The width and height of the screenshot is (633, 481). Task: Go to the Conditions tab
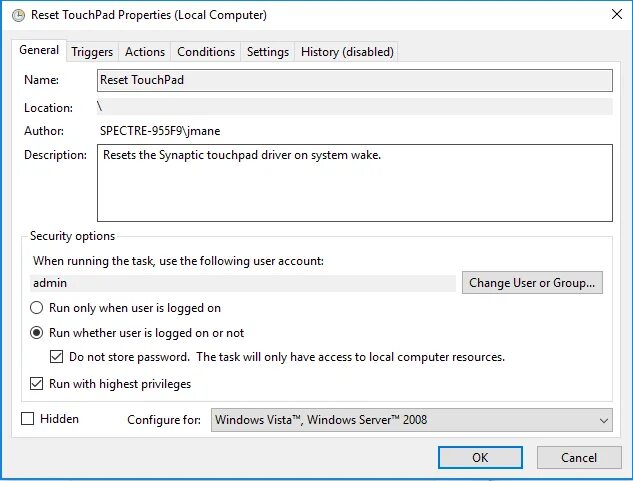[x=206, y=52]
